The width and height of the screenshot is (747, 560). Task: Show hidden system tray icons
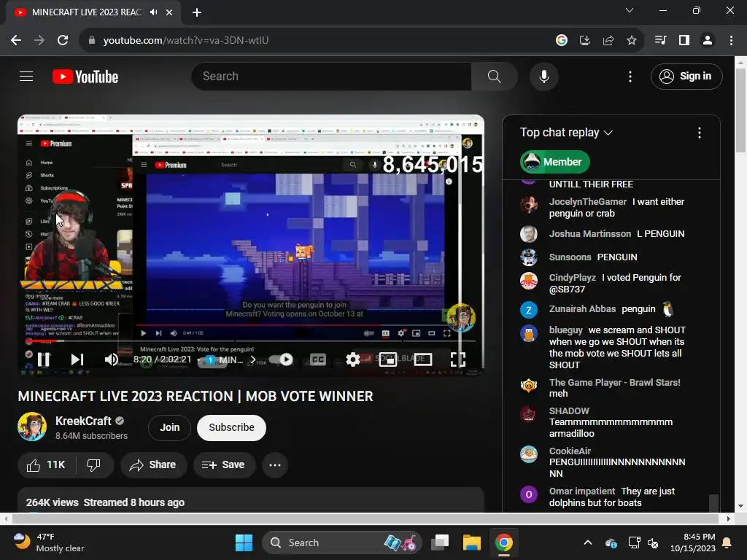pos(588,542)
